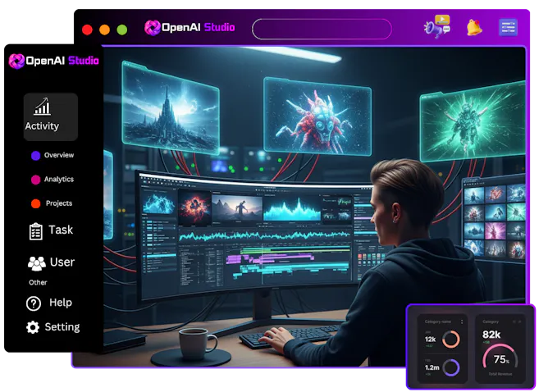Click the Task clipboard icon
Screen dimensions: 539x392
click(36, 231)
